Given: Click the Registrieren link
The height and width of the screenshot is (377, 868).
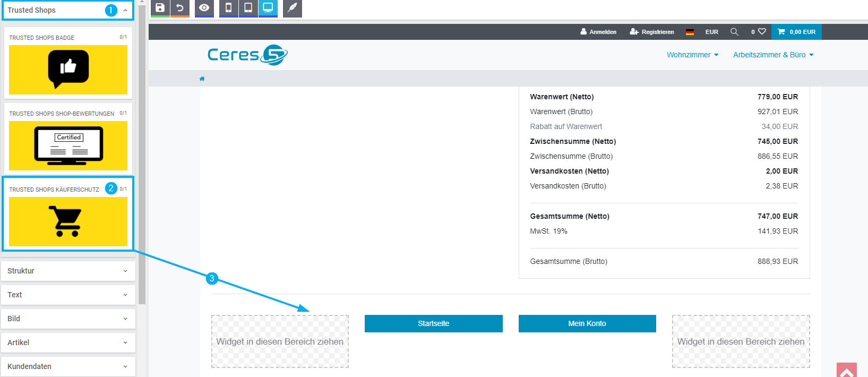Looking at the screenshot, I should coord(652,32).
